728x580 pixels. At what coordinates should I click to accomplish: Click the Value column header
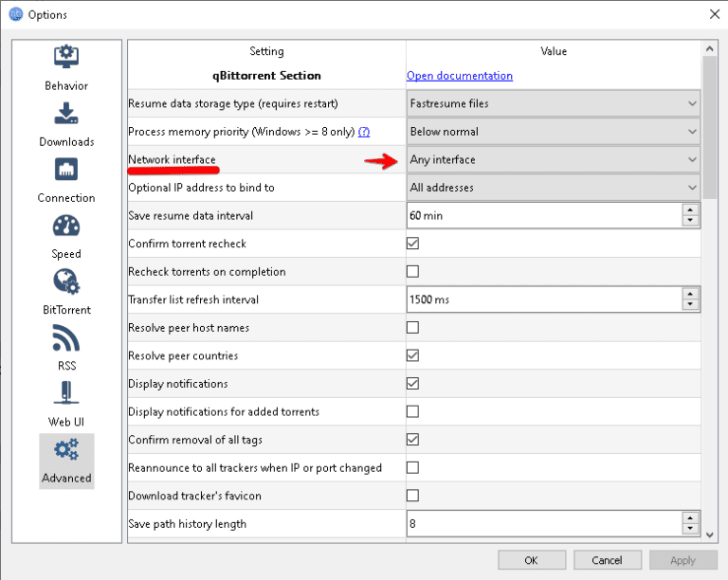[554, 51]
